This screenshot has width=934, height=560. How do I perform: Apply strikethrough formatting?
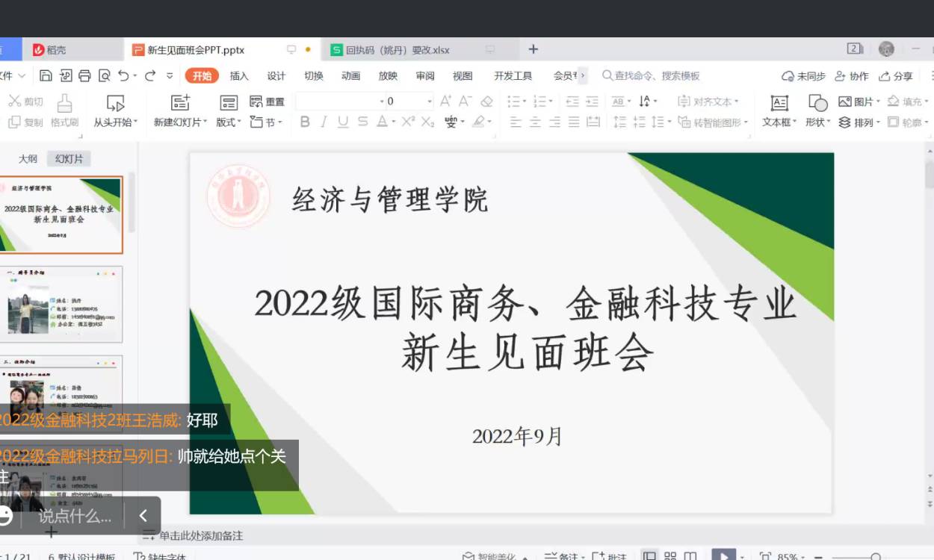coord(362,122)
